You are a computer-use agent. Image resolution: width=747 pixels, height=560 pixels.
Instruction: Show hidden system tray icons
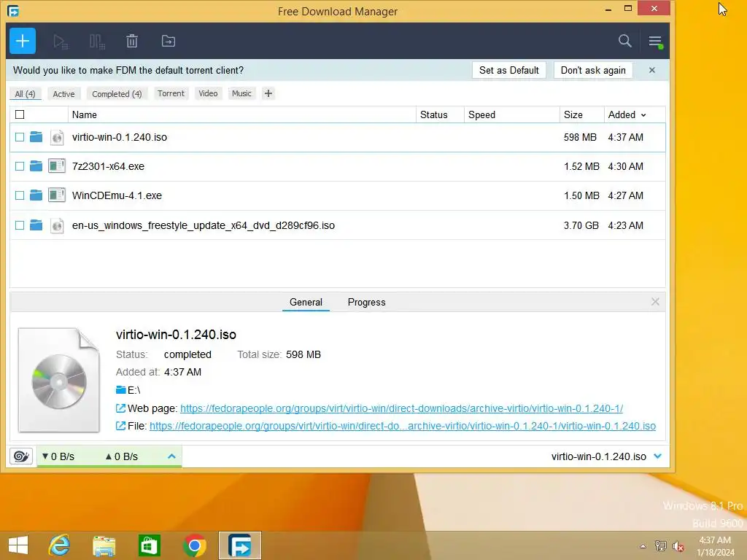point(643,546)
